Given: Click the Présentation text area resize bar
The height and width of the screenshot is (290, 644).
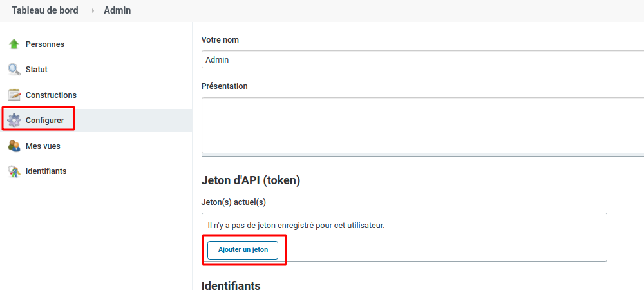Looking at the screenshot, I should [x=422, y=155].
